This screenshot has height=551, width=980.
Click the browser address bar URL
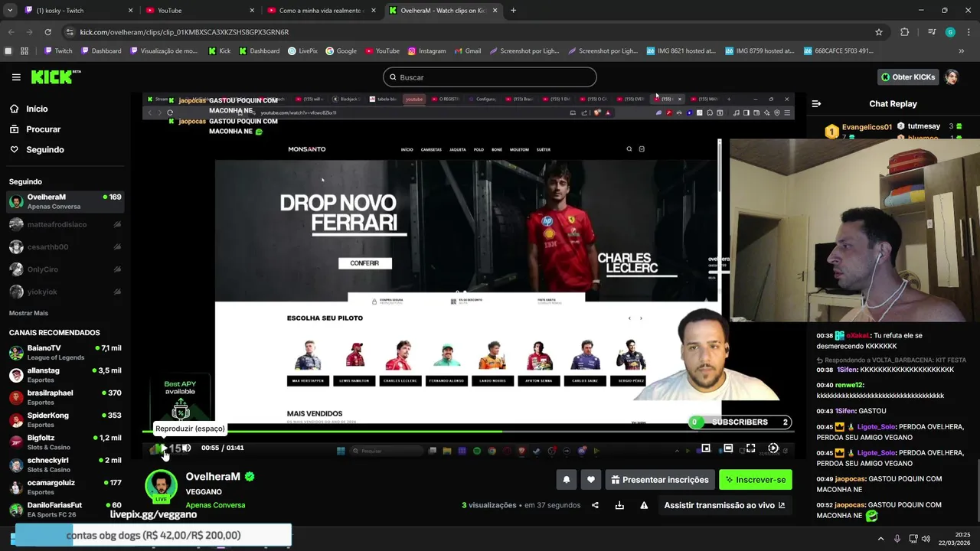tap(185, 32)
